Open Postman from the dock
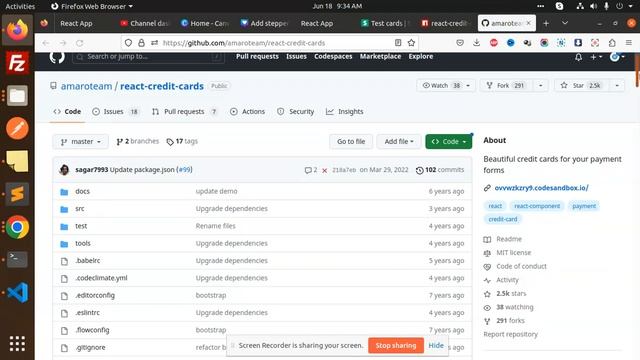This screenshot has width=640, height=360. (x=17, y=128)
